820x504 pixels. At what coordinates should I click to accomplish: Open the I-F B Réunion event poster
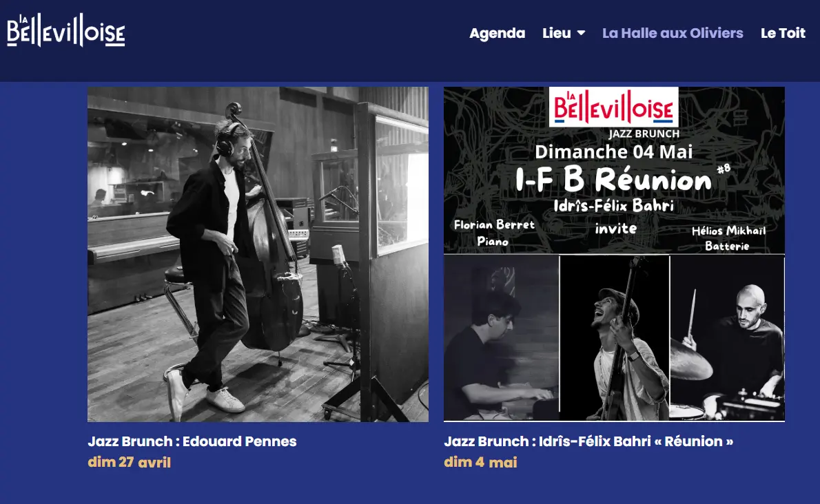tap(614, 254)
